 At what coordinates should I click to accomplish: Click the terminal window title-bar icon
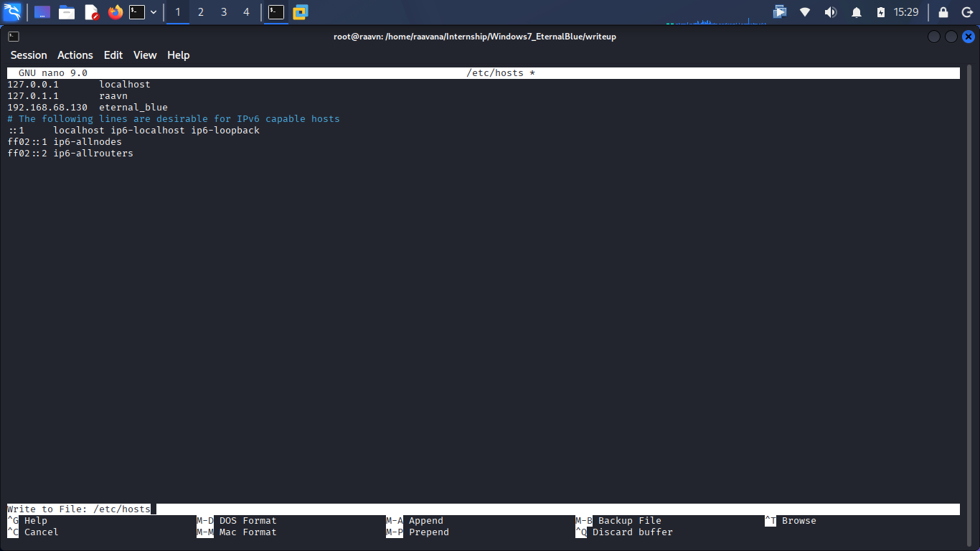pos(14,37)
